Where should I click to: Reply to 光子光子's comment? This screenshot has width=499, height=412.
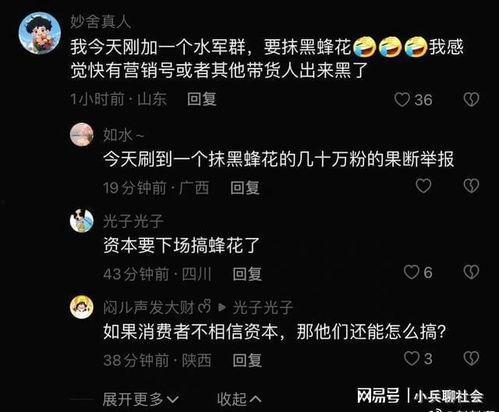[x=247, y=274]
